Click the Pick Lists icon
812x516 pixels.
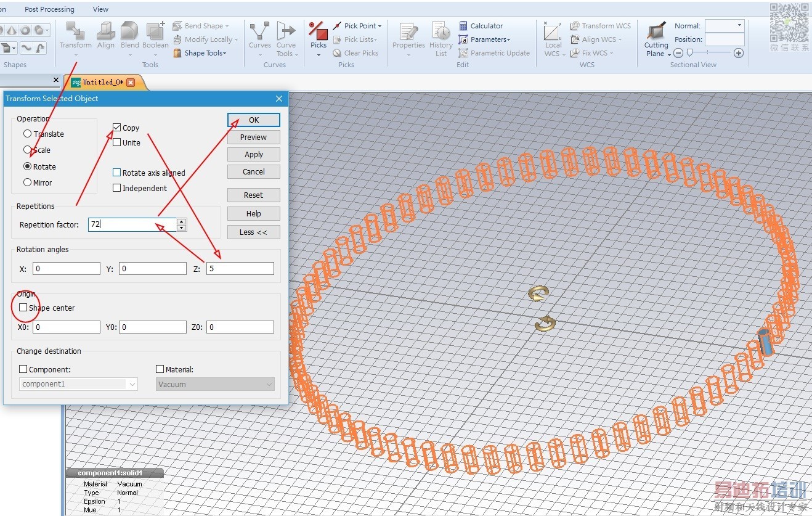coord(338,39)
